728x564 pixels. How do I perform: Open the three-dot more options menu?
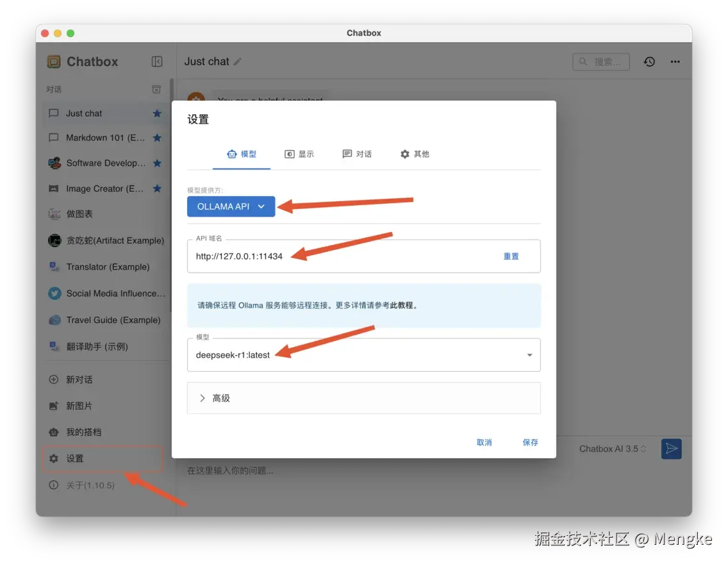675,62
